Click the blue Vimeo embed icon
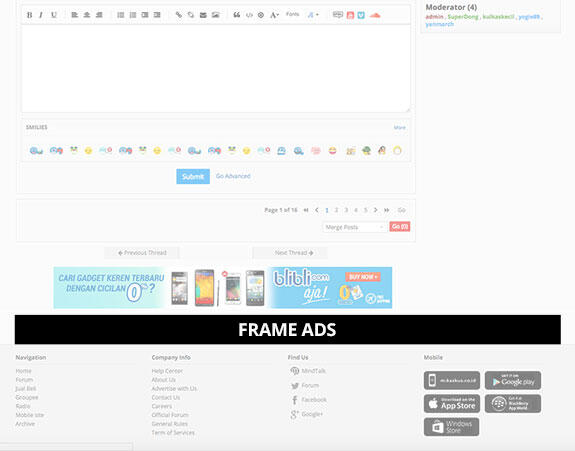This screenshot has height=451, width=575. tap(361, 15)
